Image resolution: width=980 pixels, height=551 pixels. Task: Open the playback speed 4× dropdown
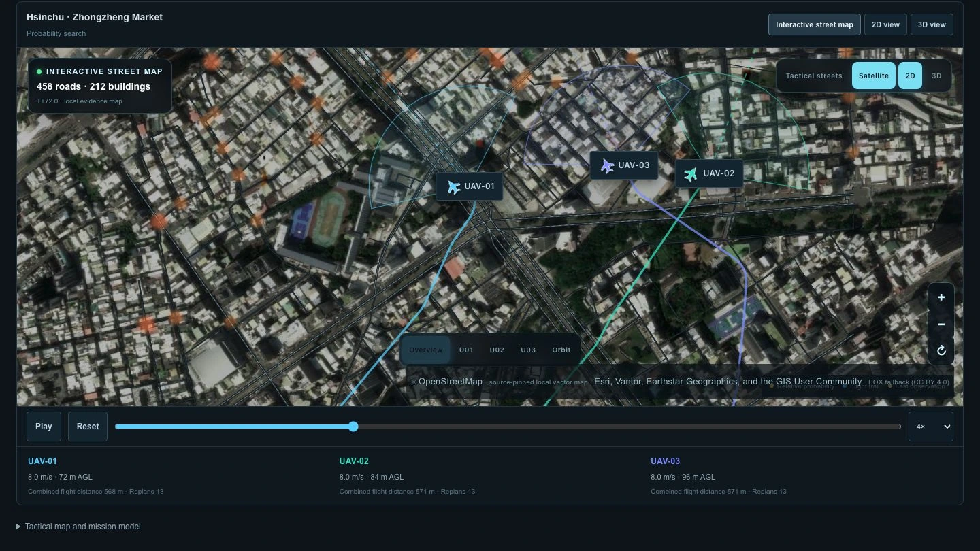pos(931,427)
